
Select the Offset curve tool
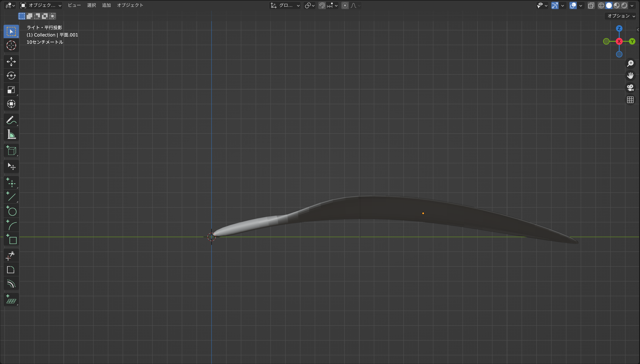11,284
